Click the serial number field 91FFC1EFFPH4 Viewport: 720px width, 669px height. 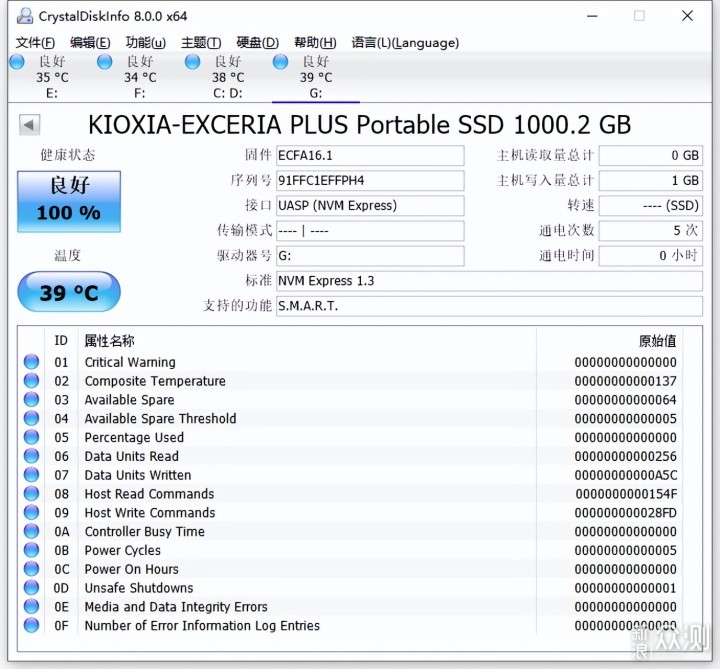click(370, 180)
